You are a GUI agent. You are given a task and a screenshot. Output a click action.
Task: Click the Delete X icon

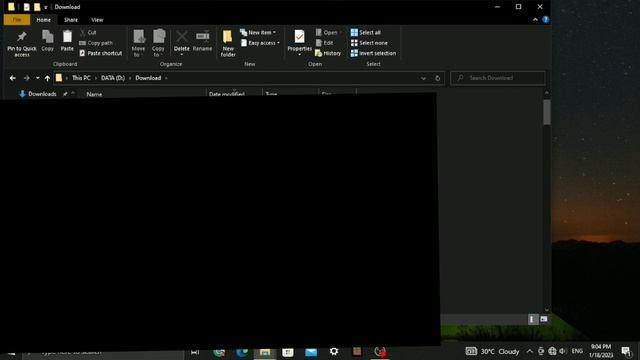(182, 37)
